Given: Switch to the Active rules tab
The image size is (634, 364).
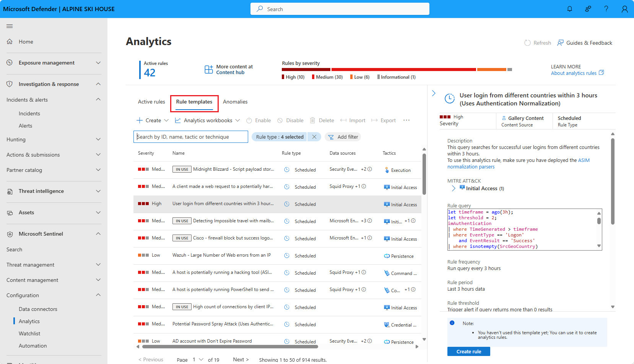Looking at the screenshot, I should pyautogui.click(x=151, y=102).
